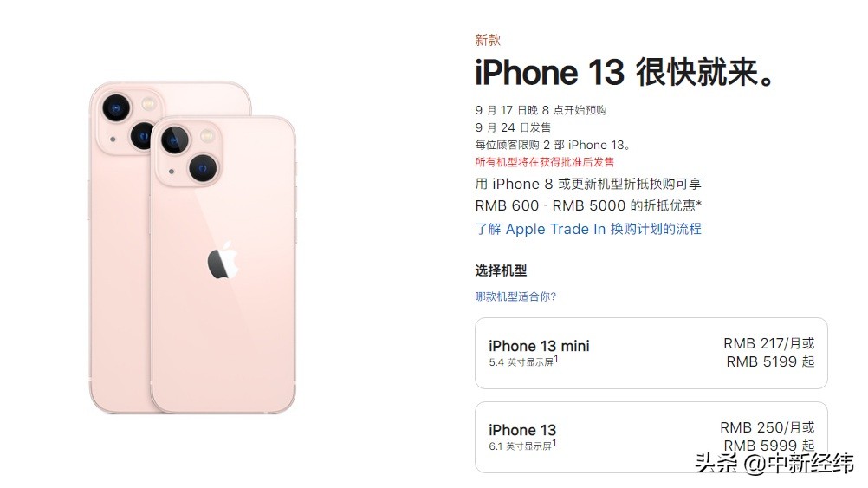868x488 pixels.
Task: Click the rear iPhone's camera flash
Action: pyautogui.click(x=148, y=103)
